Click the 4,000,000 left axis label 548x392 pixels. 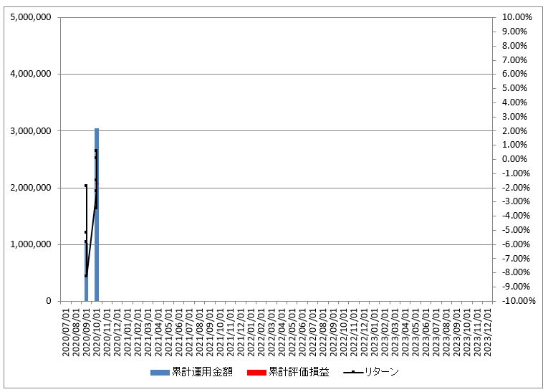(30, 74)
